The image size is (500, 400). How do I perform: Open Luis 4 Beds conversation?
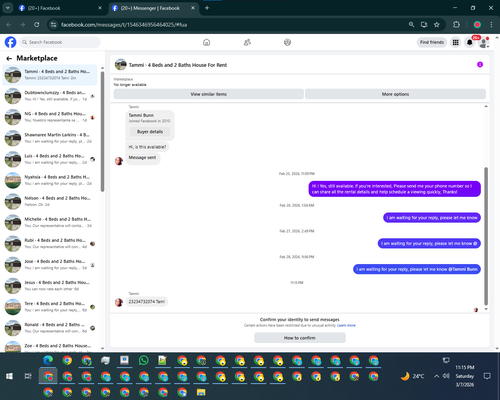[x=50, y=159]
